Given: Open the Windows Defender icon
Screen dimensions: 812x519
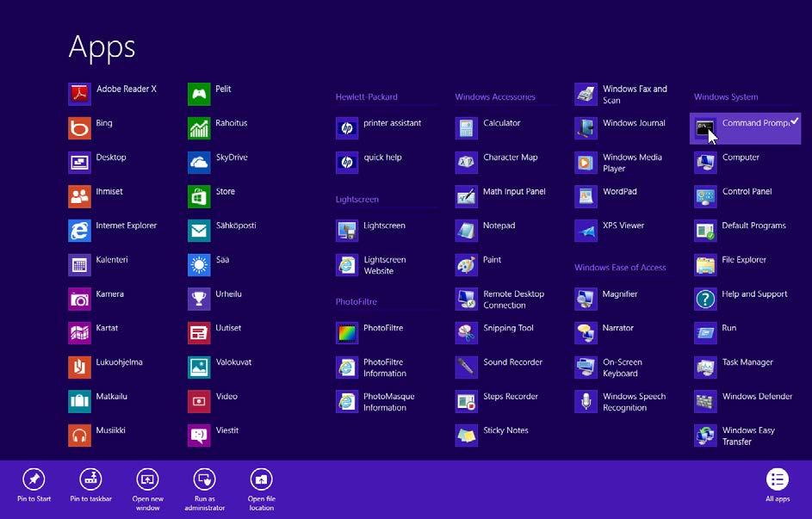Looking at the screenshot, I should (x=706, y=402).
